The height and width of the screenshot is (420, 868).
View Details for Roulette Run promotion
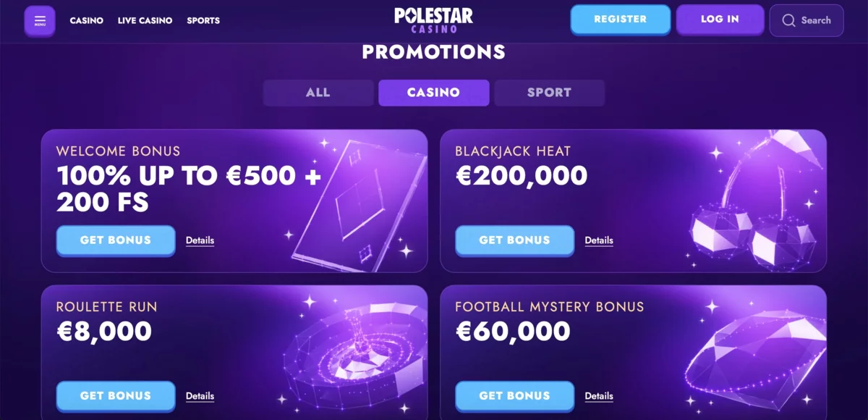pyautogui.click(x=200, y=396)
